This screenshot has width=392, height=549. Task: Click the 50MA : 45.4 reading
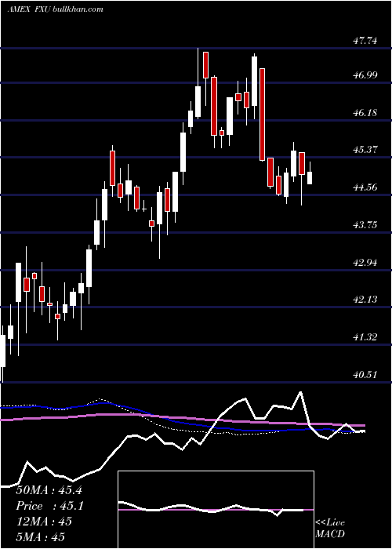pyautogui.click(x=49, y=490)
